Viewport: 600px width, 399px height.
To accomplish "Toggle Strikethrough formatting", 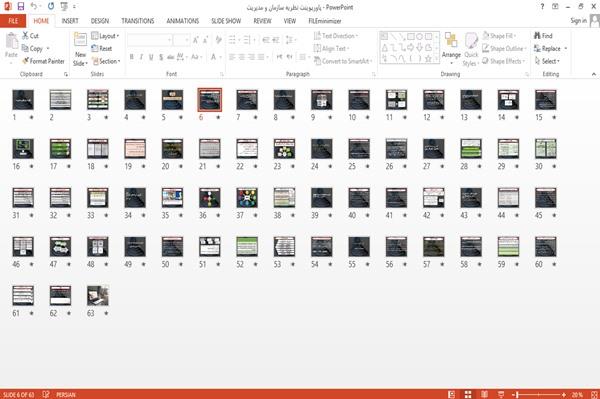I will pyautogui.click(x=171, y=57).
